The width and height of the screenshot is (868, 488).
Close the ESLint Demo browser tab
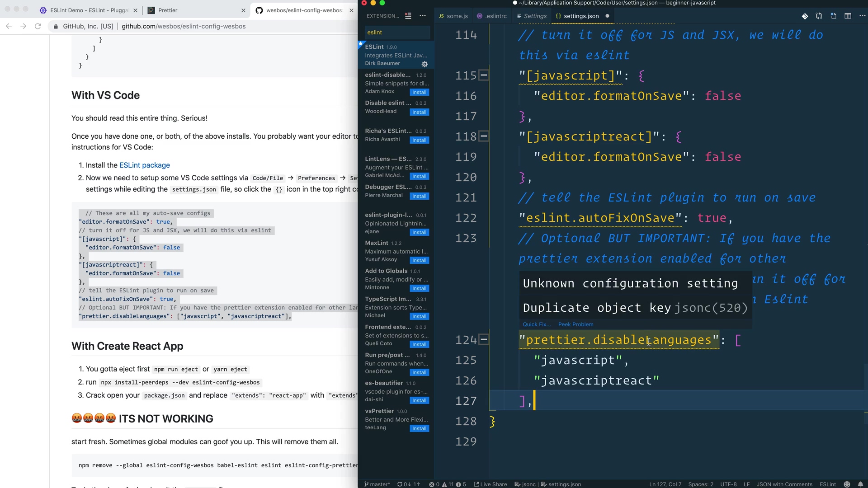click(135, 10)
